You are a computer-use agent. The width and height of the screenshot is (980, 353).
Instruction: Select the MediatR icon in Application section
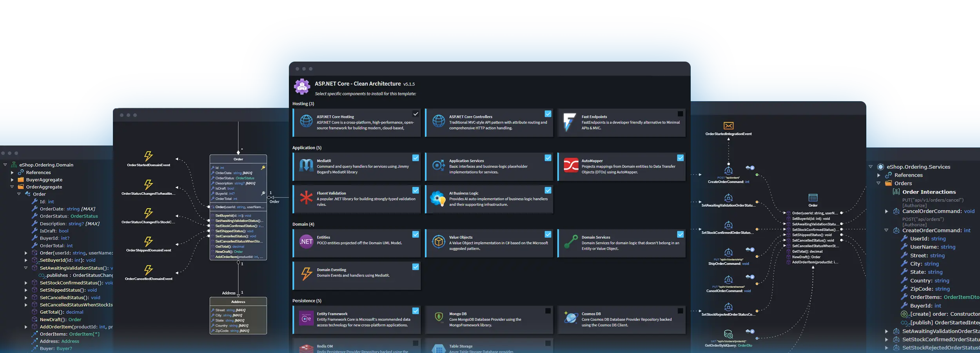coord(306,166)
